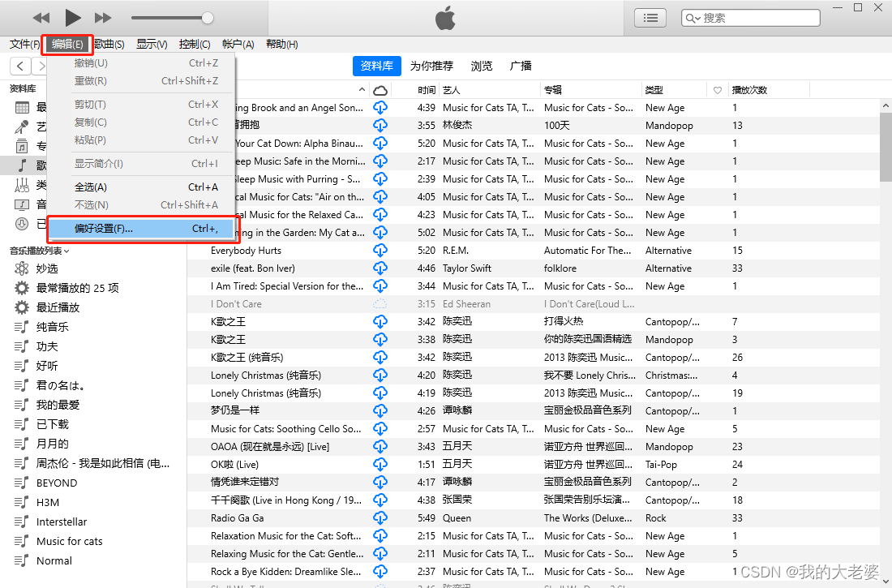
Task: Open the list view (up next) button
Action: (x=650, y=18)
